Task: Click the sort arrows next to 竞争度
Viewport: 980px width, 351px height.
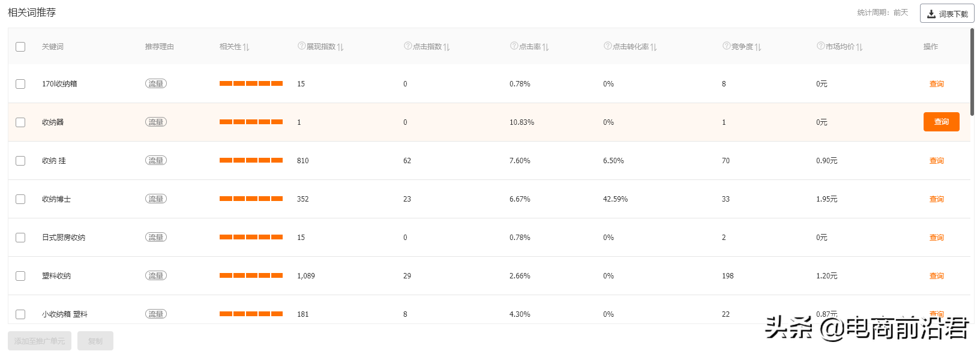Action: (758, 47)
